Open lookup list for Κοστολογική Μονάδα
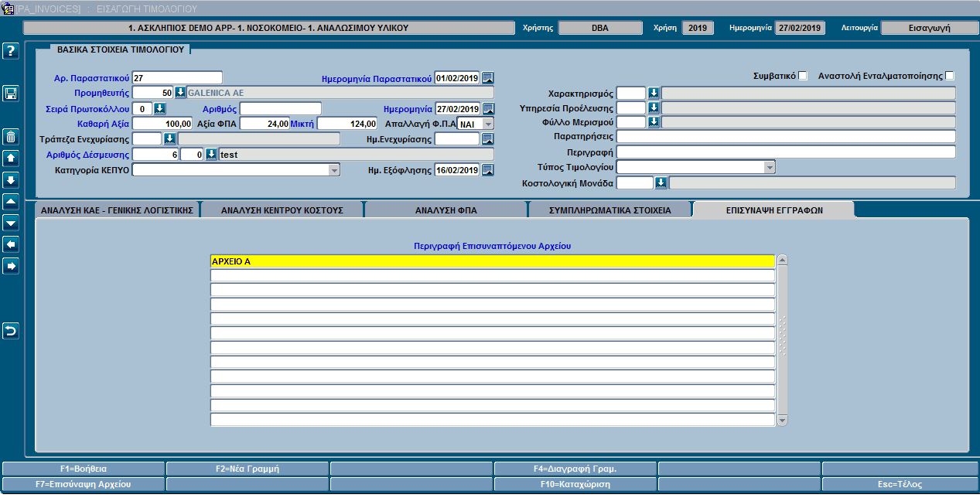Viewport: 980px width, 498px height. pyautogui.click(x=661, y=183)
